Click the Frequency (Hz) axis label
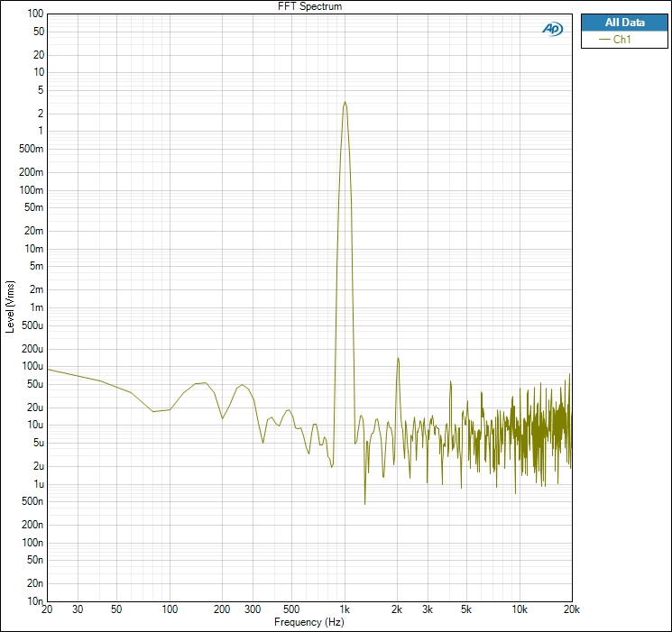 (x=309, y=622)
